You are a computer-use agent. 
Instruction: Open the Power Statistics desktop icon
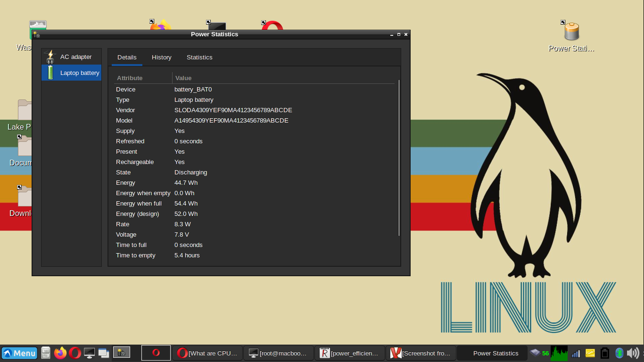[x=570, y=33]
